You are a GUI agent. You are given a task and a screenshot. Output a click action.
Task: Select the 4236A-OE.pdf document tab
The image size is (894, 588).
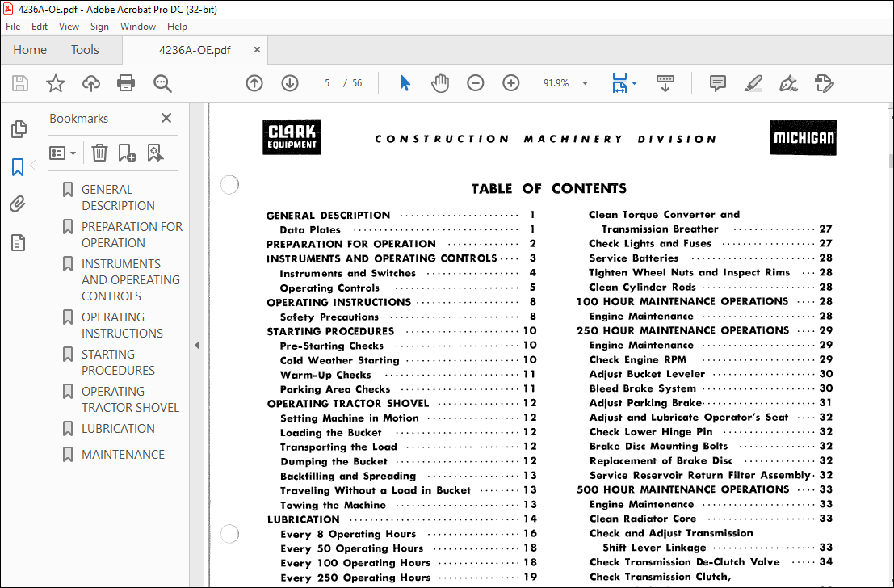pos(195,50)
